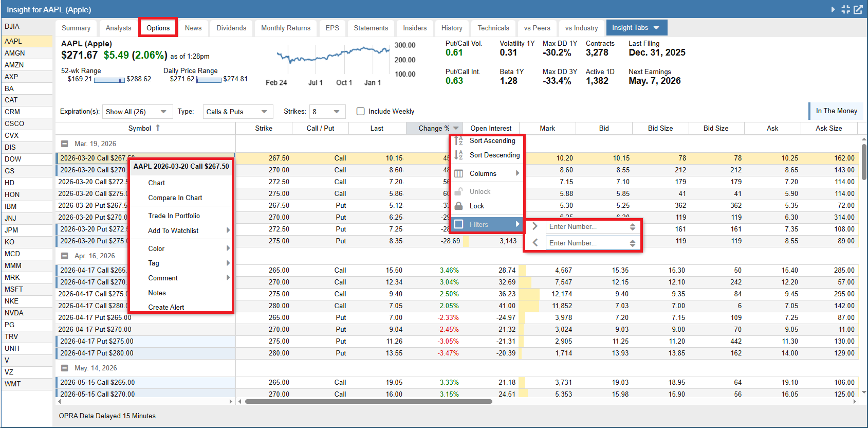
Task: Select MSFT in the ticker list
Action: 27,289
